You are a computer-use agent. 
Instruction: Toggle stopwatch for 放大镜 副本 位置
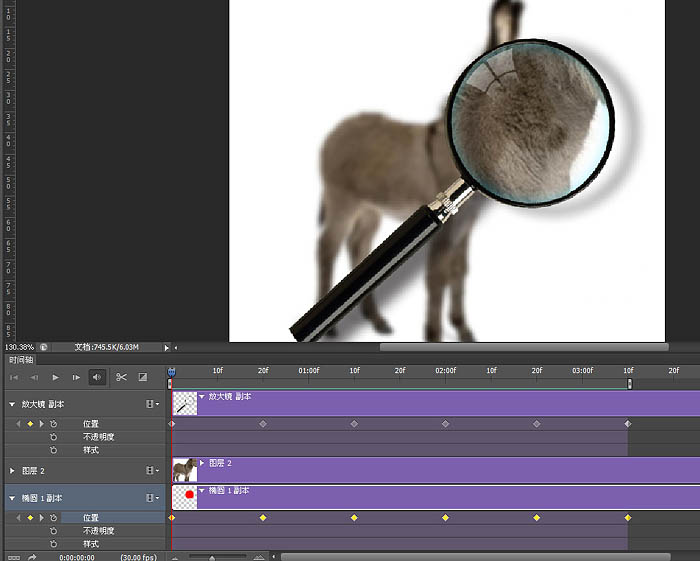pyautogui.click(x=53, y=424)
